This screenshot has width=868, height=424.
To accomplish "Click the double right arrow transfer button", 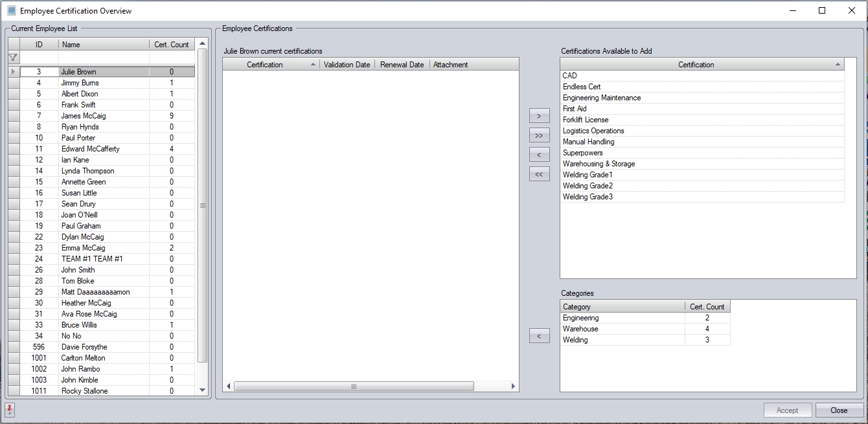I will [x=539, y=136].
